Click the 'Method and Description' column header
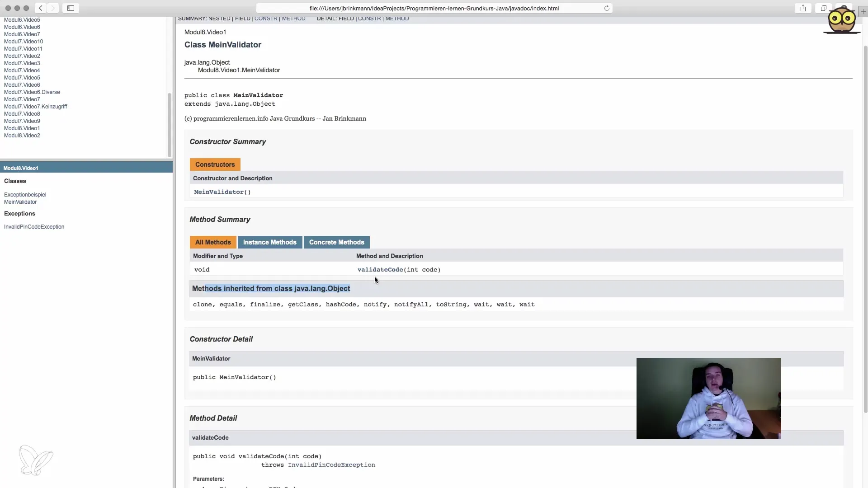 389,256
